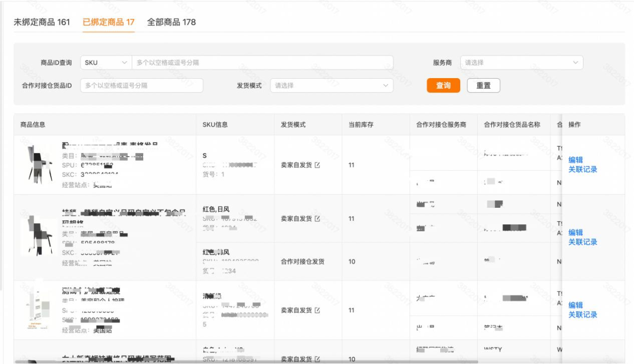Select the 已绑定商品 17 tab
This screenshot has width=634, height=364.
point(109,22)
